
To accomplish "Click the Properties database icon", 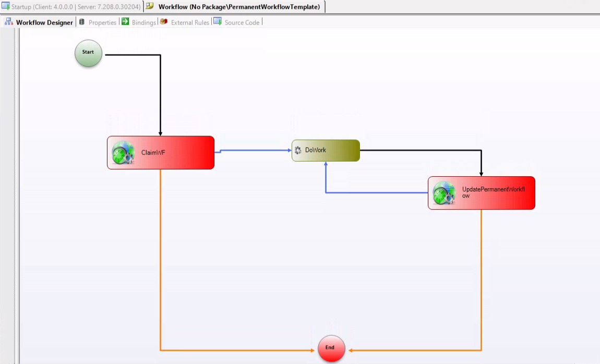I will tap(81, 22).
